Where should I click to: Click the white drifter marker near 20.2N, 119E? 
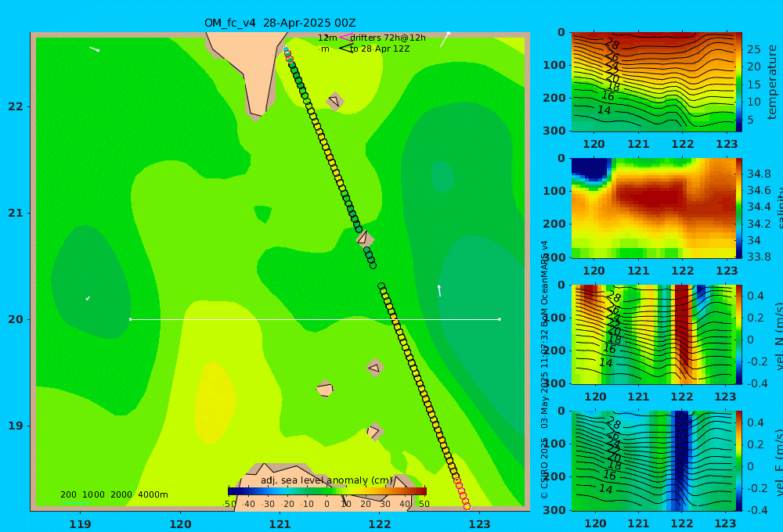pos(88,298)
